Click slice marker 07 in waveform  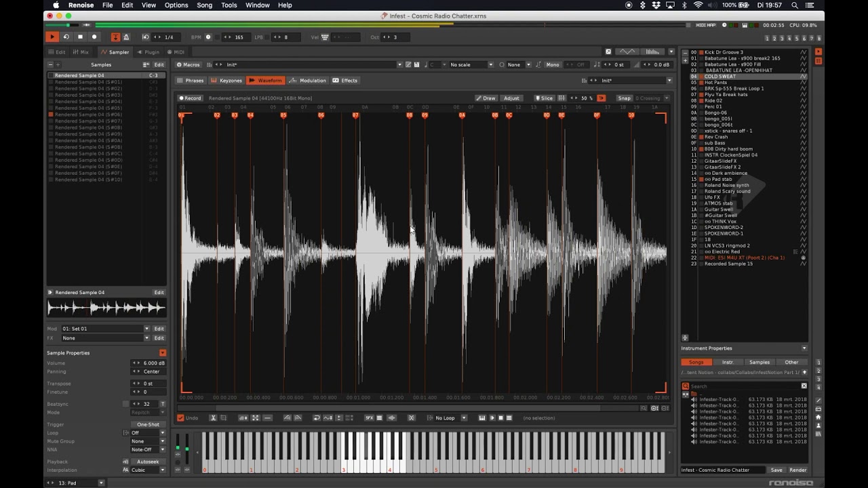[355, 115]
